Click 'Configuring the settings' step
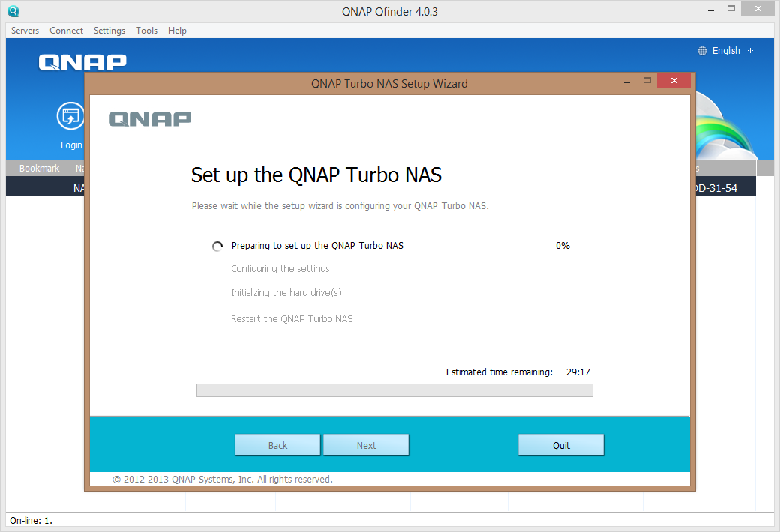The height and width of the screenshot is (532, 780). 280,269
